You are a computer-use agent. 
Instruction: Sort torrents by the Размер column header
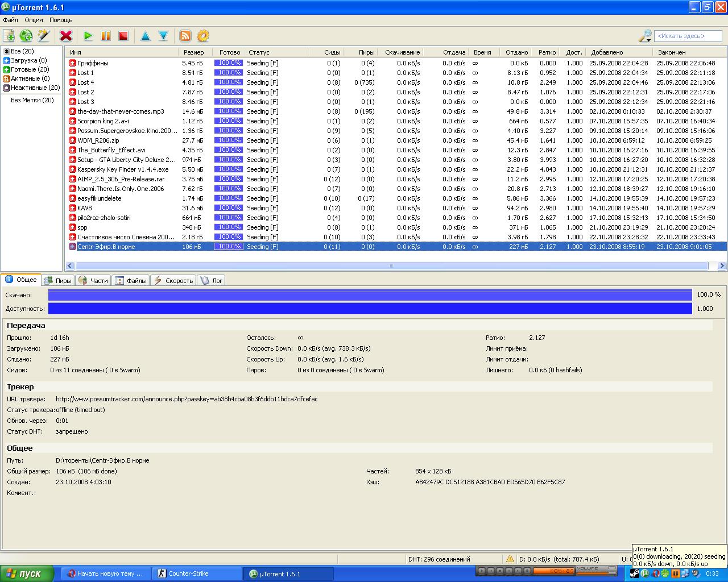pos(196,52)
